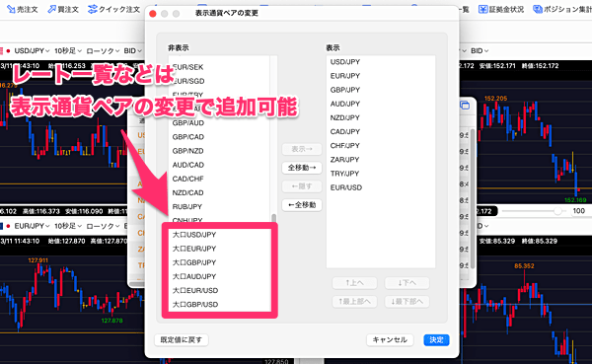Open the USD/JPY pair dropdown on the chart header

[32, 50]
